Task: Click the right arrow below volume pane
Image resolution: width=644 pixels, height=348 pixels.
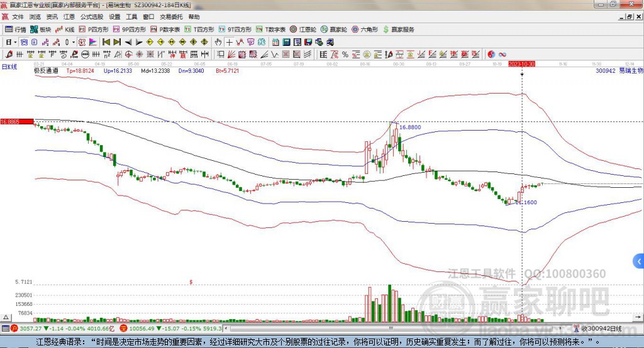Action: [x=638, y=317]
